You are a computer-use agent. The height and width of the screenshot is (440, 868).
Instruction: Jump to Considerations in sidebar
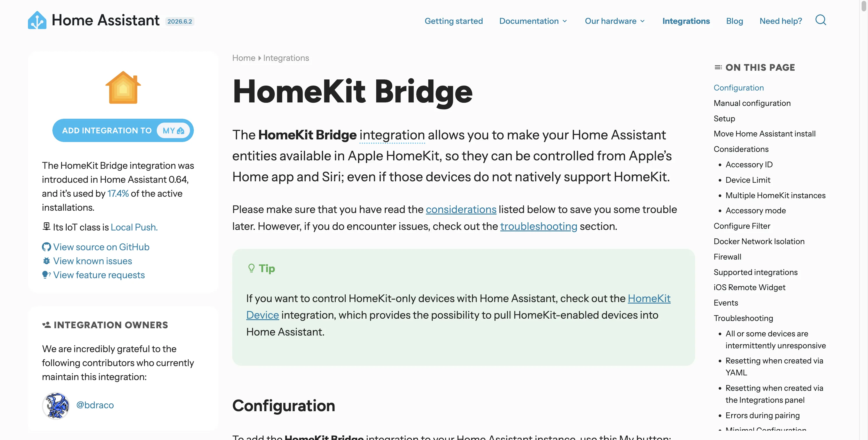point(741,149)
